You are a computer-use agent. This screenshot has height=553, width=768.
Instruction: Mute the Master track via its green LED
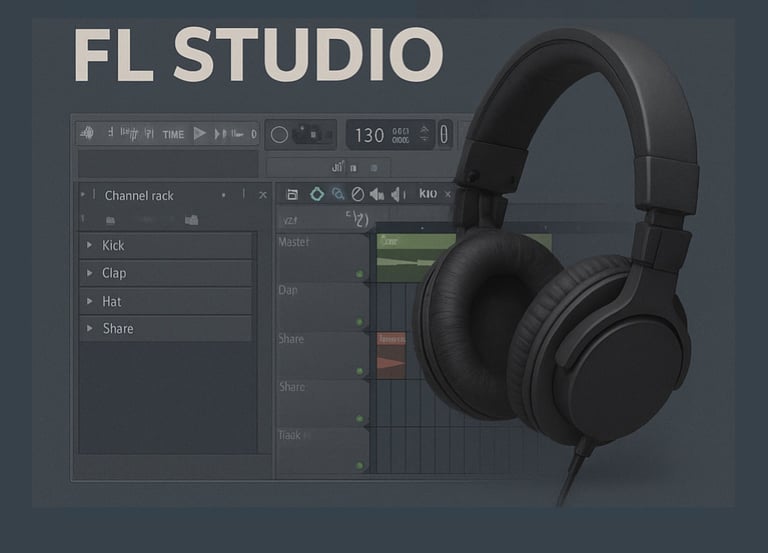tap(360, 274)
